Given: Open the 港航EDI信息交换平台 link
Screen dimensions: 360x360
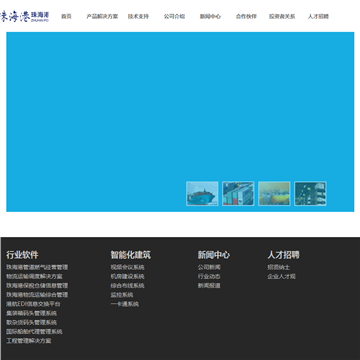Looking at the screenshot, I should coord(34,304).
